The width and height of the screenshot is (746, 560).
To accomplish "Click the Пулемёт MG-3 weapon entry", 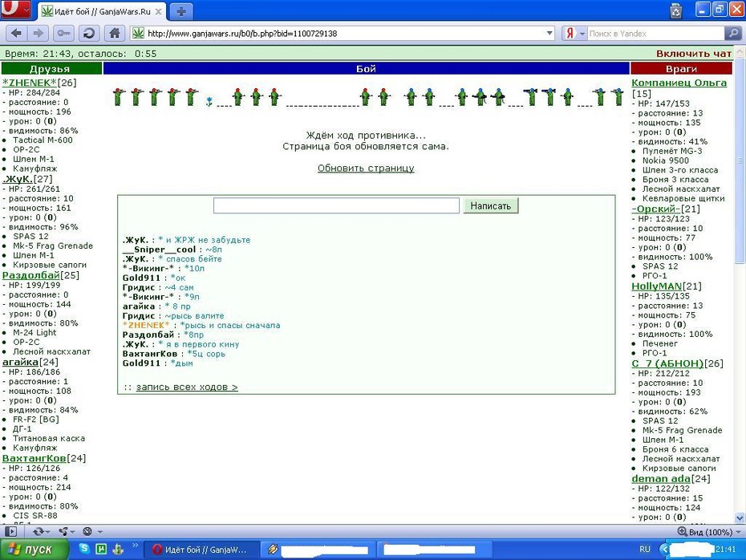I will (x=671, y=151).
